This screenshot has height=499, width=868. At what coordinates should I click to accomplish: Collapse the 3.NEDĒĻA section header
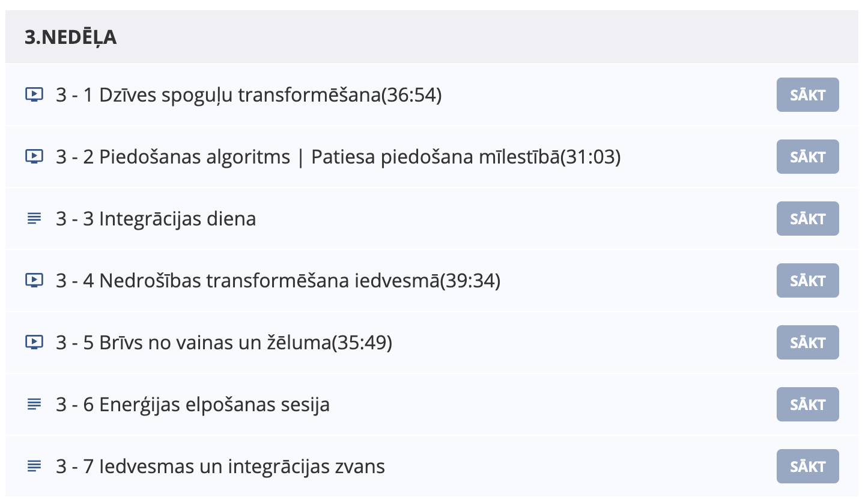point(432,37)
